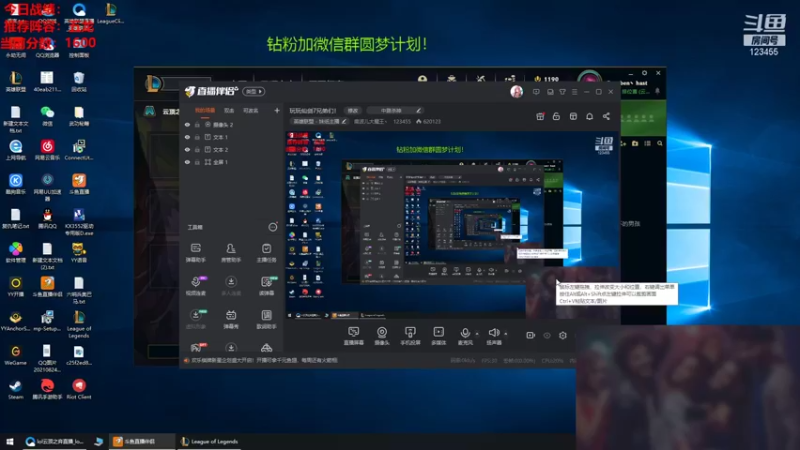The width and height of the screenshot is (800, 450).
Task: Click the announcement text in status bar
Action: [x=264, y=360]
